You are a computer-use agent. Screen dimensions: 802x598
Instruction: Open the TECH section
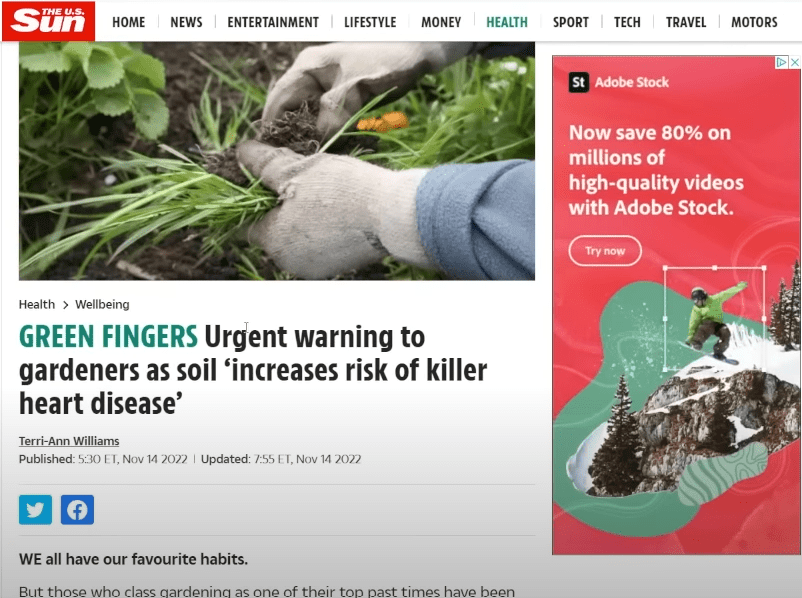tap(627, 23)
